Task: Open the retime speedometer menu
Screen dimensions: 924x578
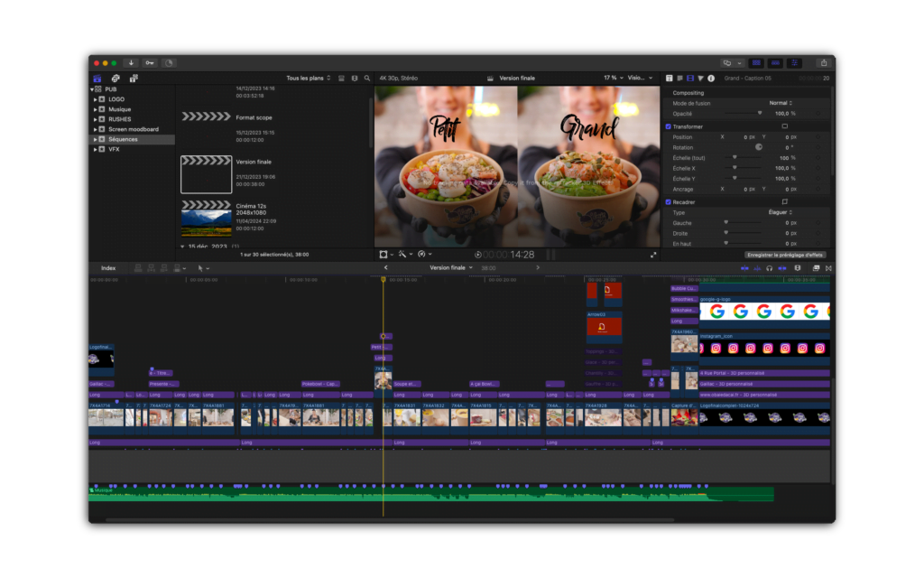Action: click(x=424, y=254)
